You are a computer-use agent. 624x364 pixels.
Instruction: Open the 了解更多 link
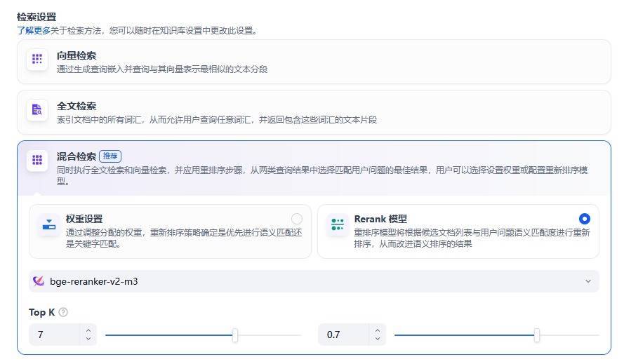click(34, 31)
